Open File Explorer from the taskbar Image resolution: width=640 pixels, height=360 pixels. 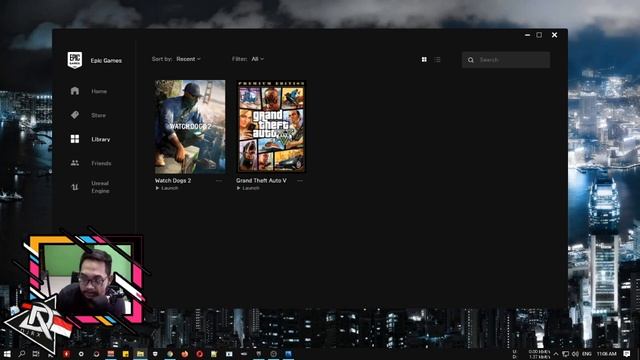(140, 354)
